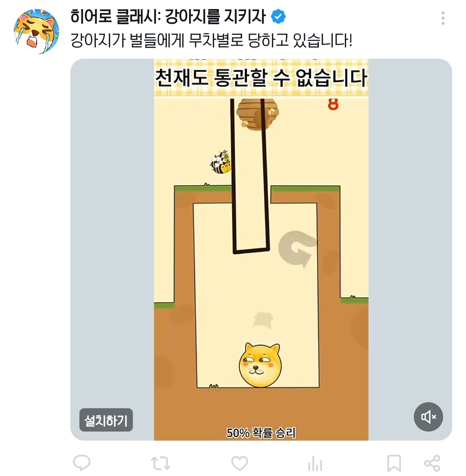Viewport: 466px width, 476px height.
Task: Click the 50% 확률 승리 caption
Action: pyautogui.click(x=261, y=433)
